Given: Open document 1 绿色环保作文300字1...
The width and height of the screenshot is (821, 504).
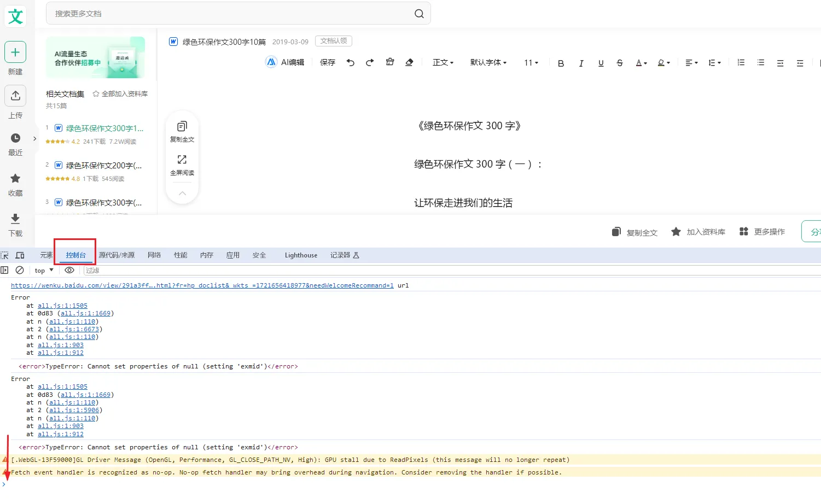Looking at the screenshot, I should 104,128.
